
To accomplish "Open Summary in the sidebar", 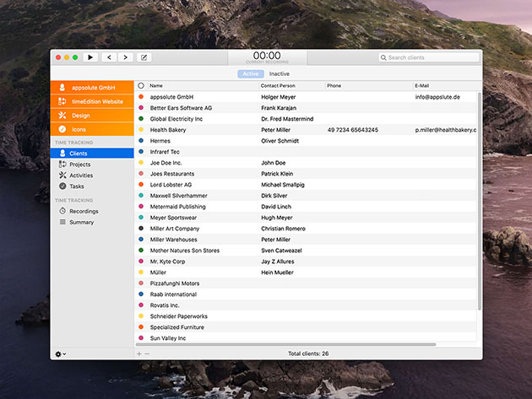I will coord(92,222).
